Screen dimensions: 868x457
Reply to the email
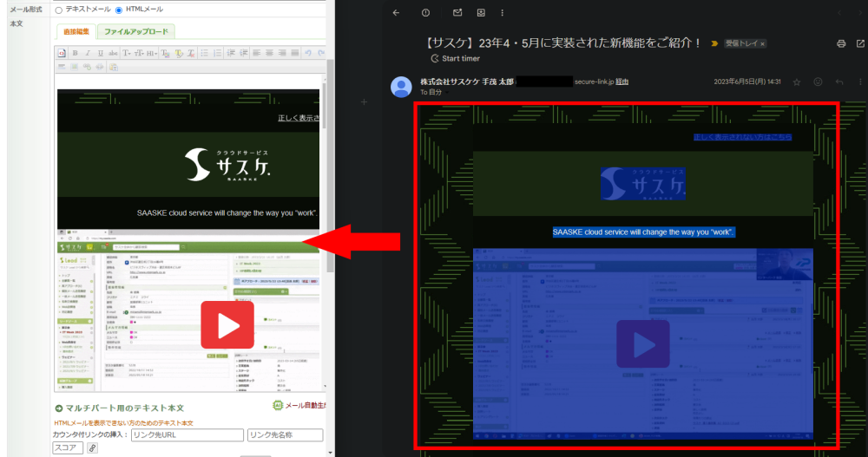[x=839, y=82]
